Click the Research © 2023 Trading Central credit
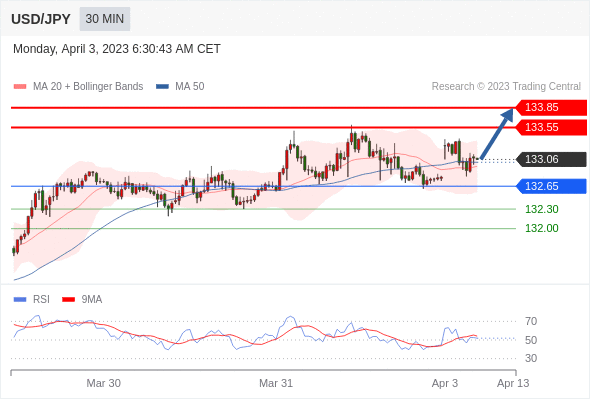Image resolution: width=590 pixels, height=400 pixels. pyautogui.click(x=506, y=87)
